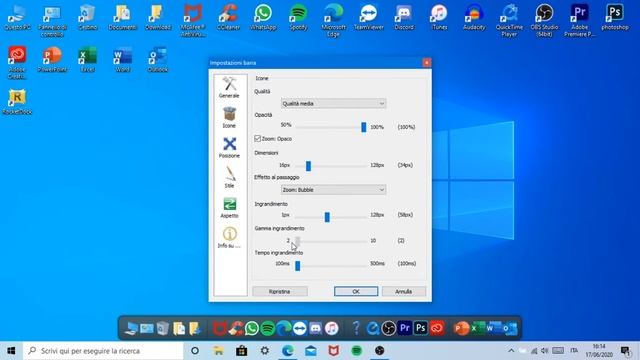
Task: Click Outlook icon in RocketDock bar
Action: (509, 328)
